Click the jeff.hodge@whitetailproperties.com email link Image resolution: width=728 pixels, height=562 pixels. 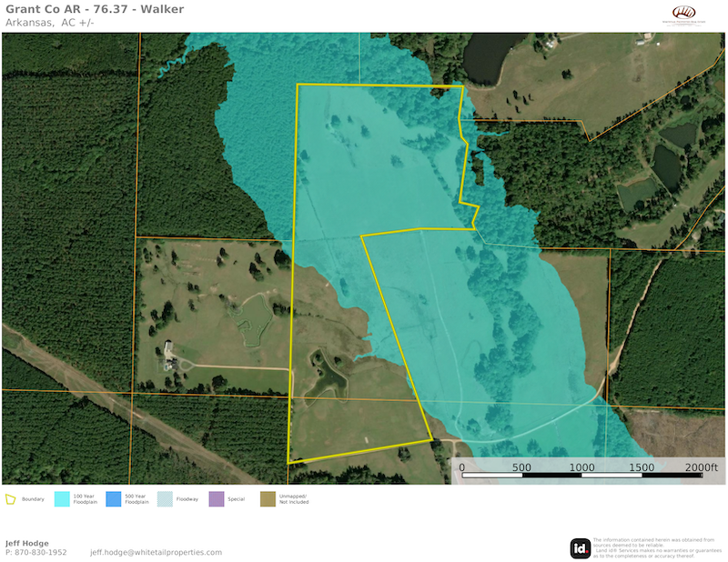(156, 552)
